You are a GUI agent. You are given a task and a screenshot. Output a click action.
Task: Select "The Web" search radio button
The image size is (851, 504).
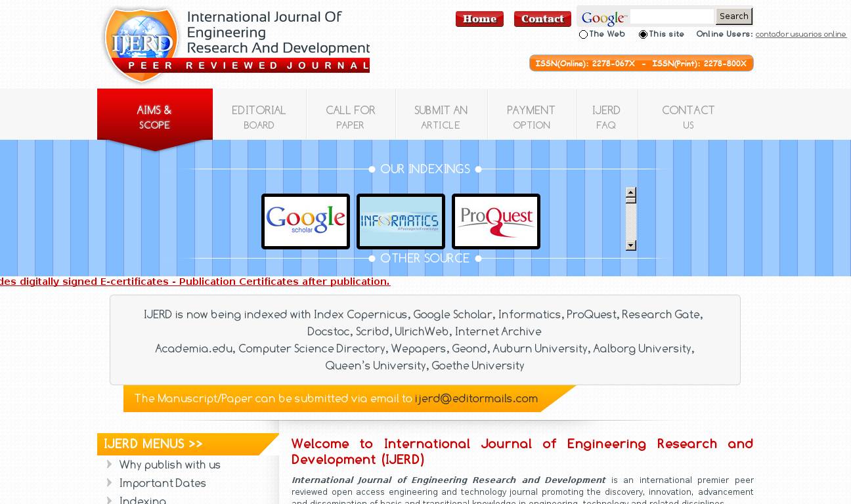[x=583, y=35]
